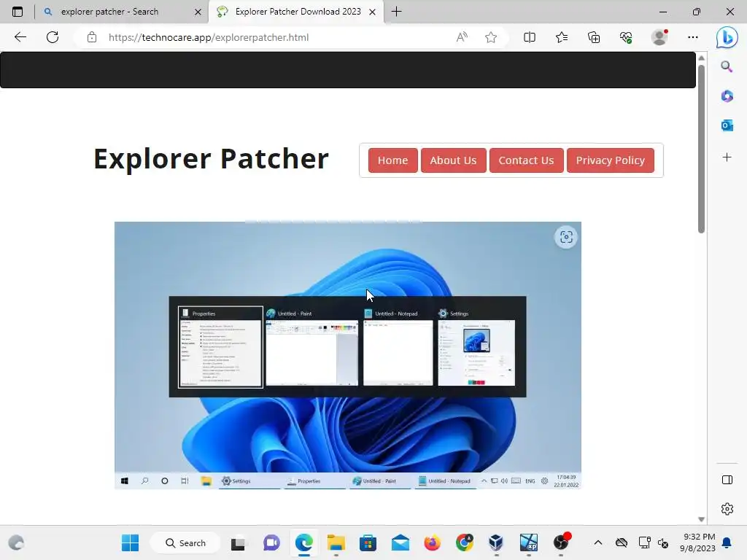
Task: Open notification bell in tray
Action: 727,542
